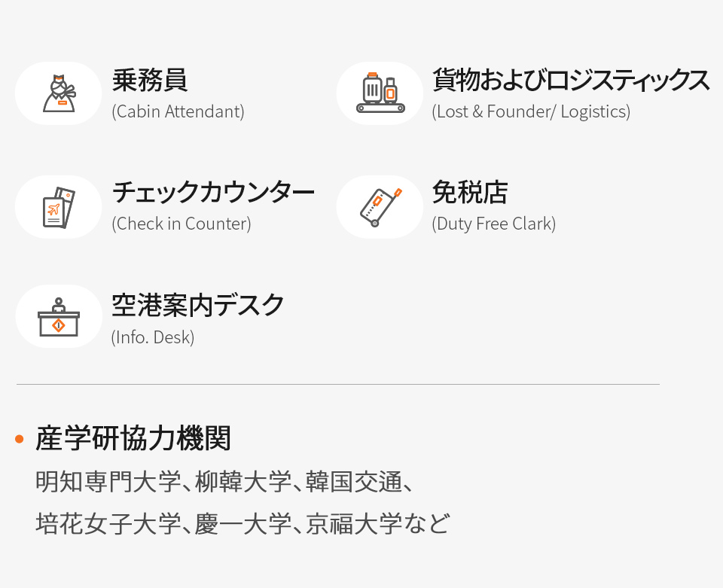Screen dimensions: 723x588
Task: Select the 乗務員 heading
Action: pos(150,80)
